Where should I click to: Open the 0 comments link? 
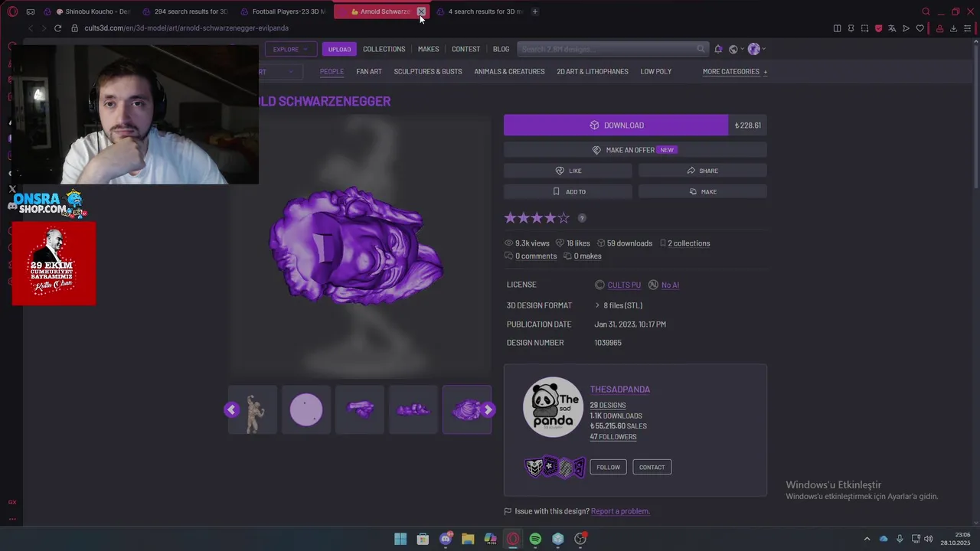(536, 256)
